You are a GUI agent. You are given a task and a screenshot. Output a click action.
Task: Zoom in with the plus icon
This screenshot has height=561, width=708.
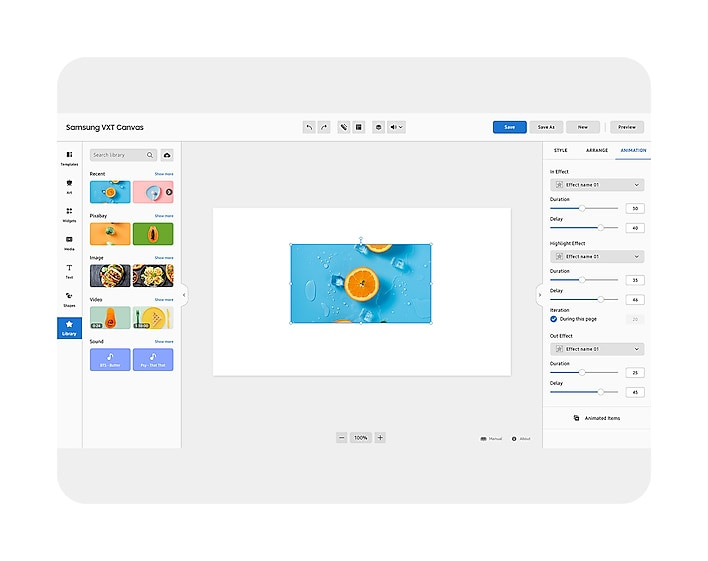pyautogui.click(x=380, y=437)
